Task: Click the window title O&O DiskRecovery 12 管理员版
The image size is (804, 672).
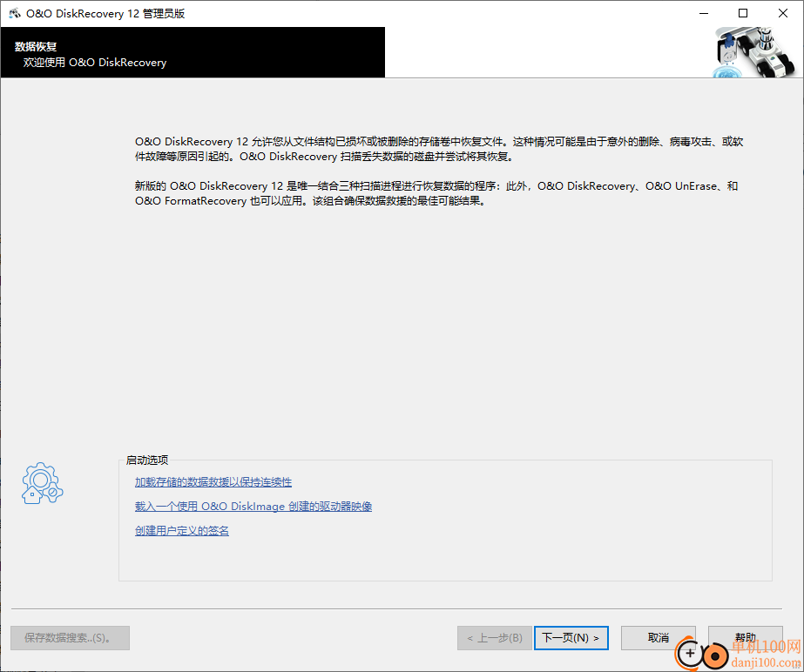Action: (105, 13)
